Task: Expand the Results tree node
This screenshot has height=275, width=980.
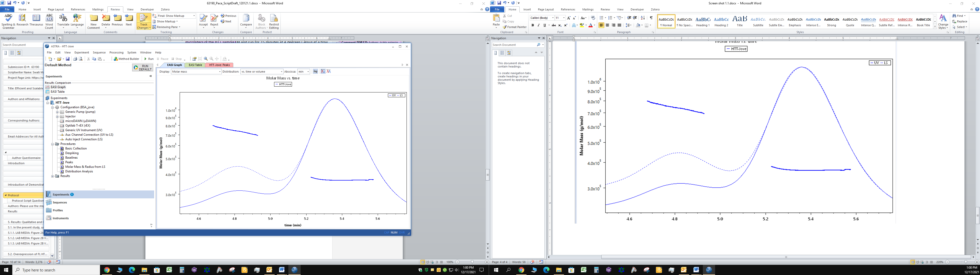Action: [53, 176]
